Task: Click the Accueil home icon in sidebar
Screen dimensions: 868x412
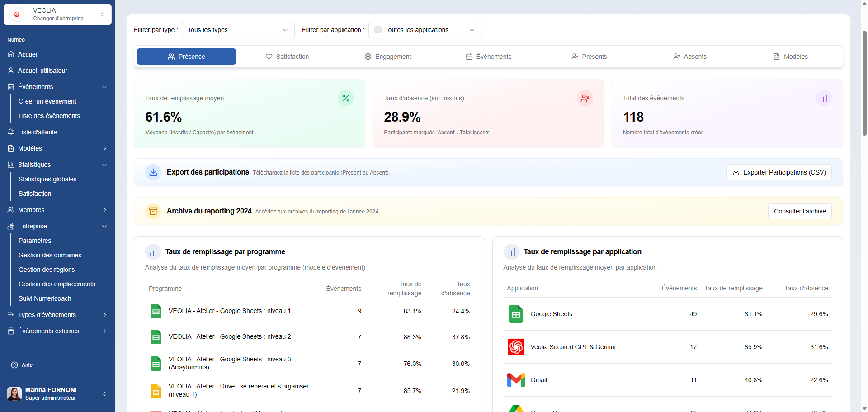Action: coord(11,54)
